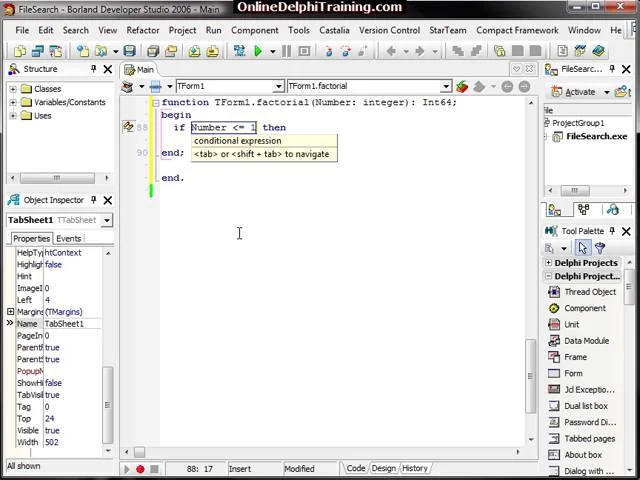This screenshot has width=640, height=480.
Task: Expand the Margins property
Action: (x=10, y=312)
